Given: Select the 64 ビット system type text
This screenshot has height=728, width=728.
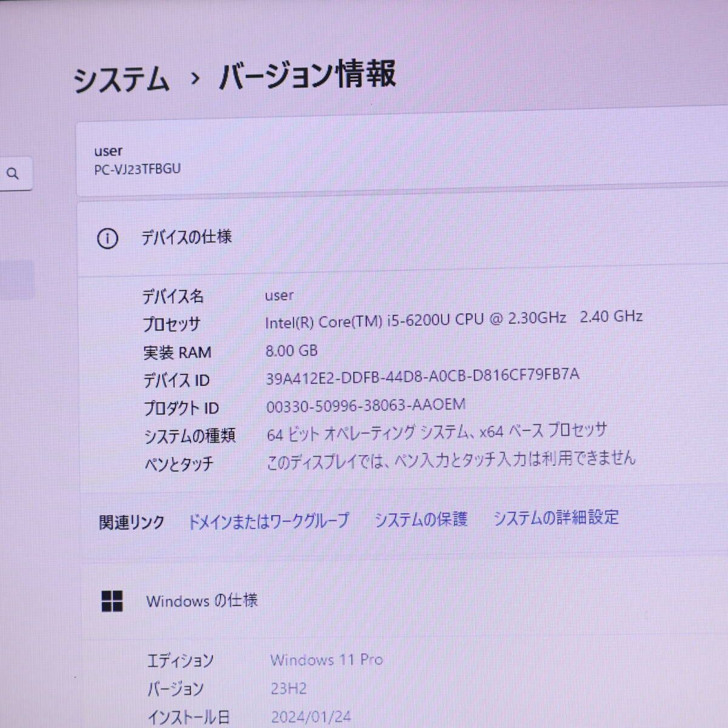Looking at the screenshot, I should click(436, 432).
